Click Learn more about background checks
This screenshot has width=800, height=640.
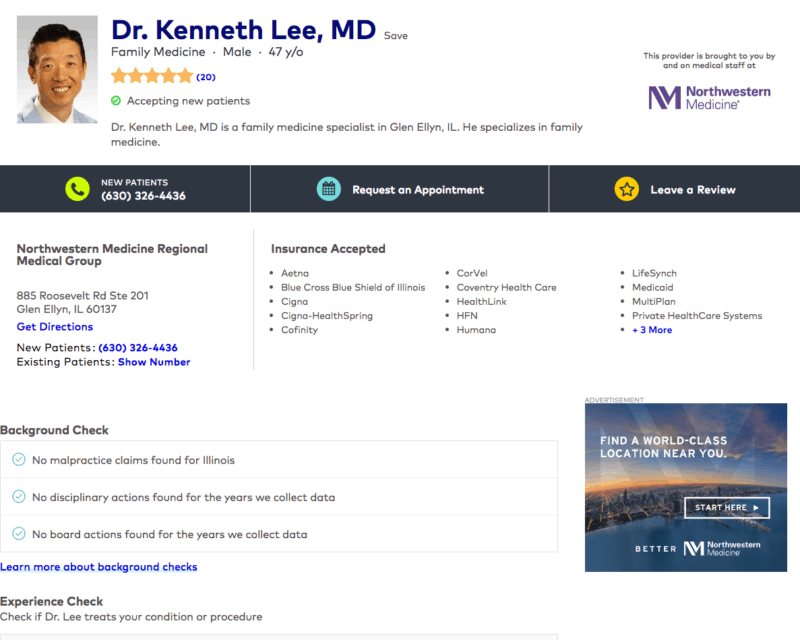pos(98,567)
